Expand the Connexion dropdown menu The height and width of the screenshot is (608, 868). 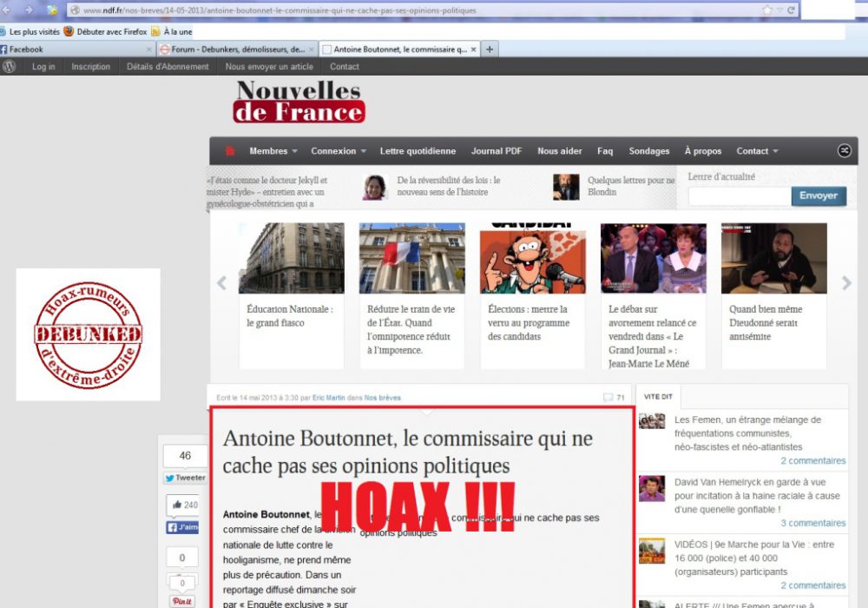339,151
